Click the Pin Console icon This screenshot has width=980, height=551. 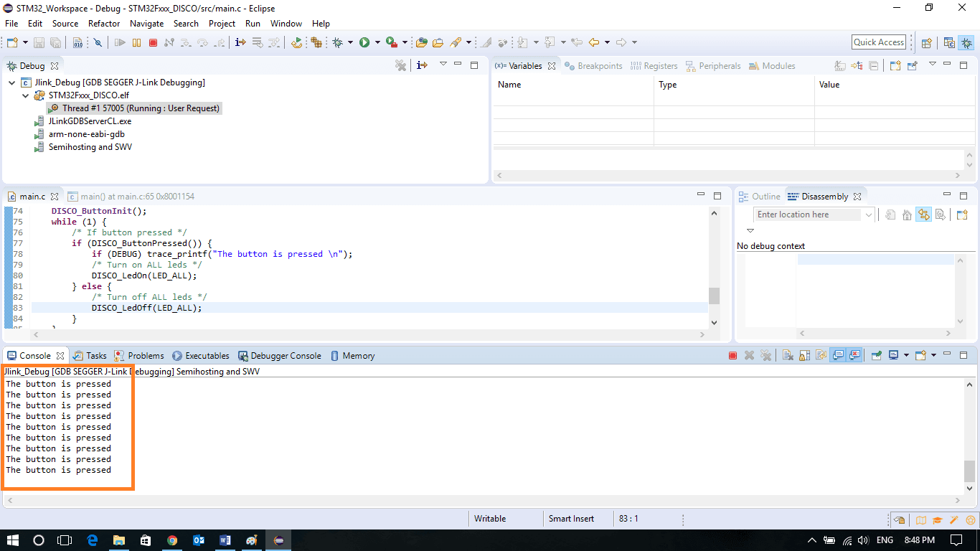pyautogui.click(x=876, y=355)
